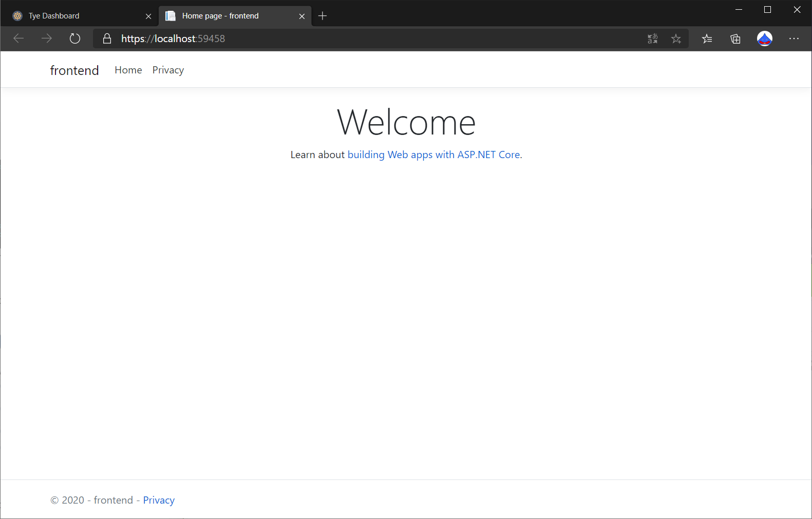The width and height of the screenshot is (812, 519).
Task: Open a new tab with plus button
Action: pyautogui.click(x=323, y=16)
